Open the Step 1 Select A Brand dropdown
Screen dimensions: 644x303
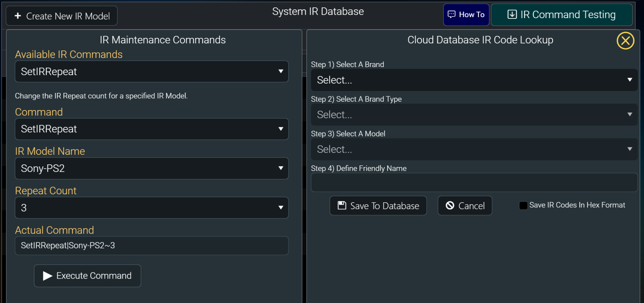tap(474, 80)
